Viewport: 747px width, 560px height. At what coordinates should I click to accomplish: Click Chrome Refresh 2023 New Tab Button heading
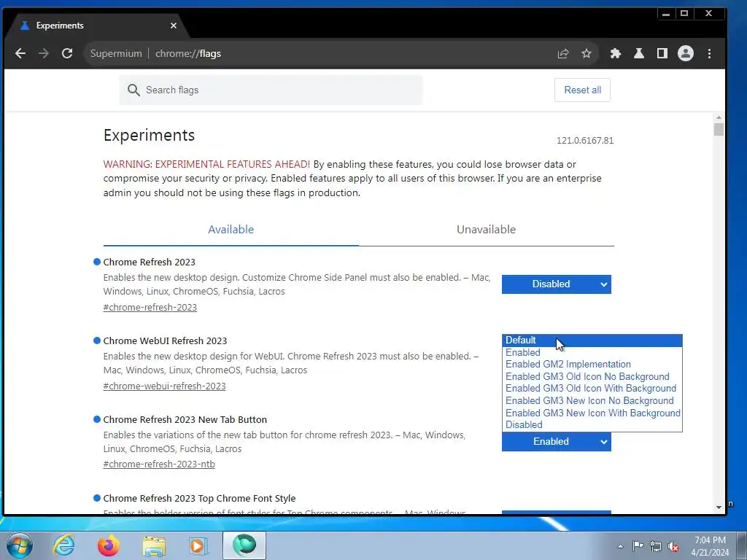click(185, 420)
